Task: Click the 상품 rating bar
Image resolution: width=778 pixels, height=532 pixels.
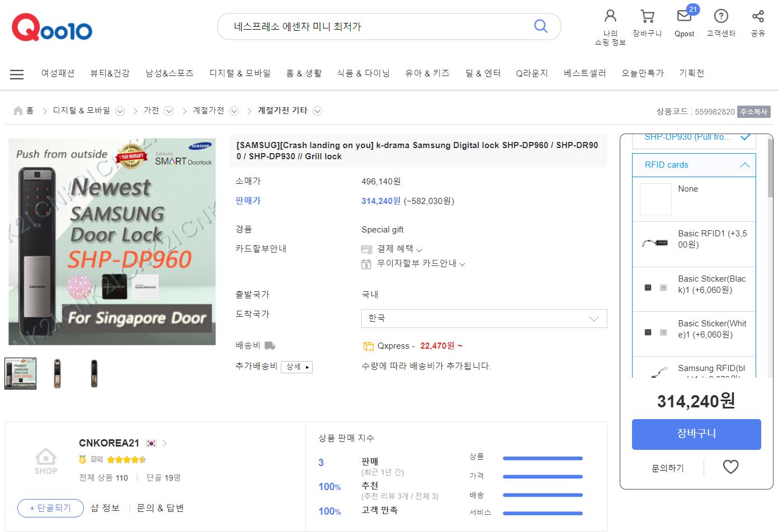Action: (x=543, y=458)
